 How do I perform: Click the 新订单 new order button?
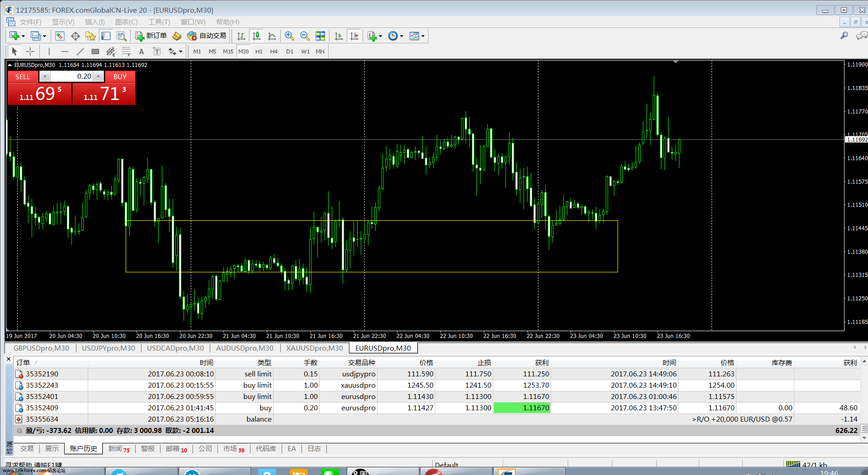(151, 36)
